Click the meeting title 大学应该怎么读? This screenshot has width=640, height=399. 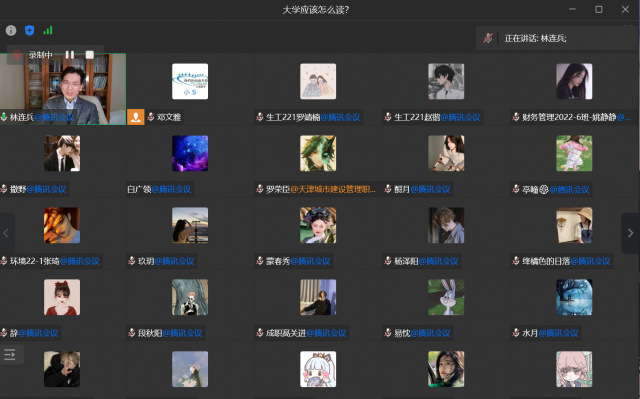coord(316,9)
